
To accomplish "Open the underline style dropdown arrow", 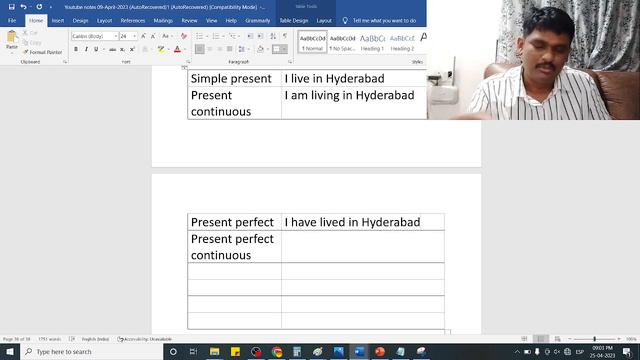I will click(x=104, y=49).
